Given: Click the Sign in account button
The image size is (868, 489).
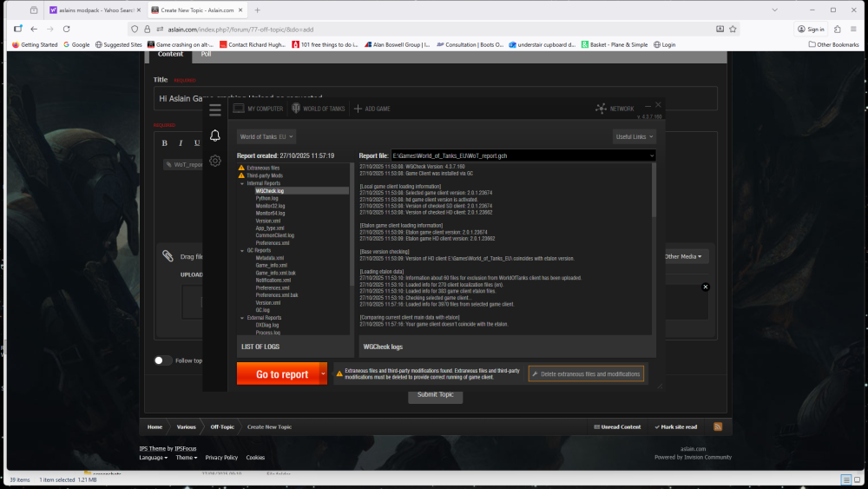Looking at the screenshot, I should click(x=811, y=29).
